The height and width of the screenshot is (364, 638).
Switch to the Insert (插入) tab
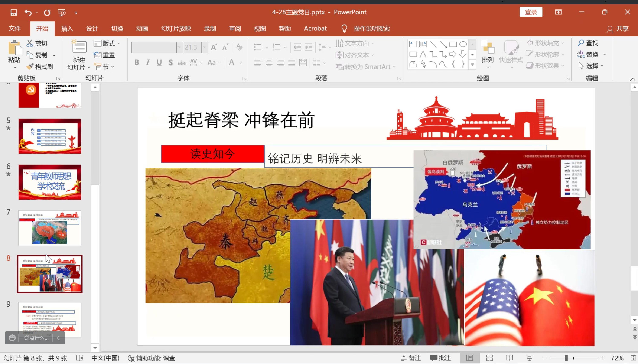tap(67, 28)
